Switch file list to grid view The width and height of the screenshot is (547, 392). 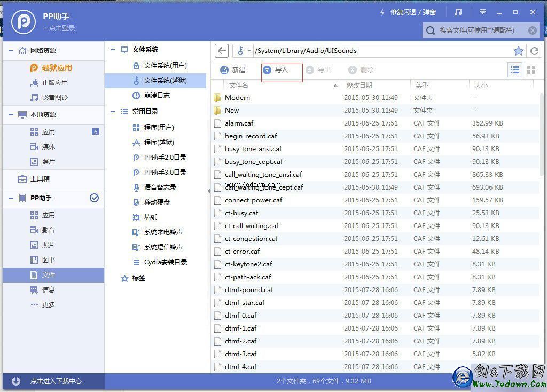pyautogui.click(x=530, y=69)
